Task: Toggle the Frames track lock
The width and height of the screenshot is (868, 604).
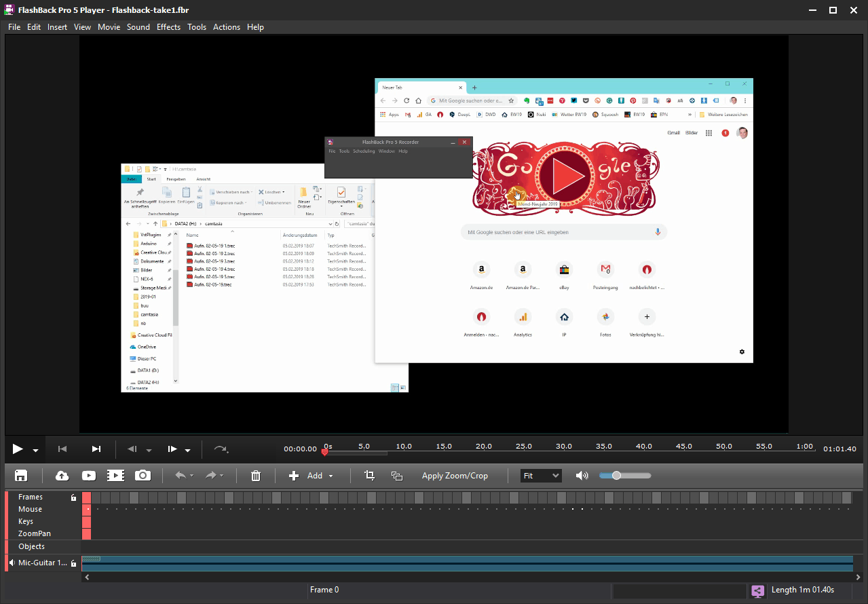Action: tap(74, 497)
